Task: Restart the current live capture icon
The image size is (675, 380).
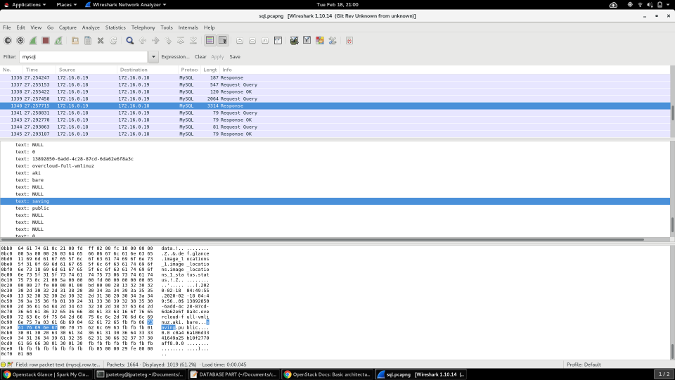Action: (x=58, y=40)
